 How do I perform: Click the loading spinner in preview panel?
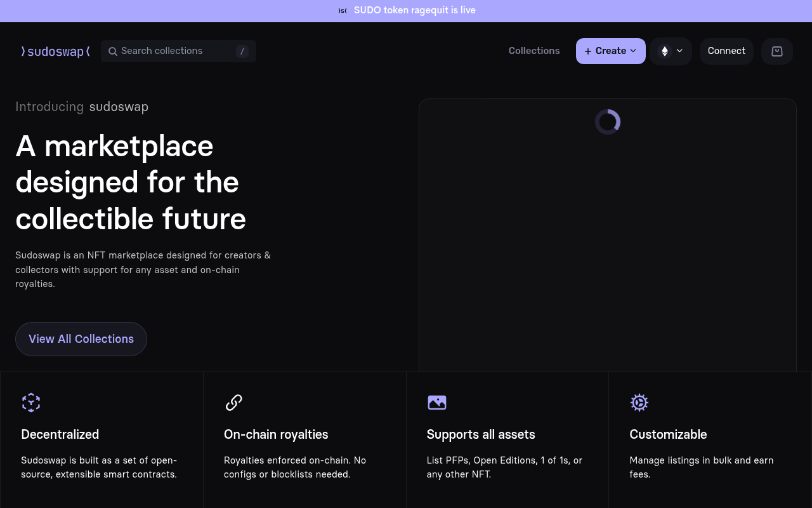click(x=608, y=122)
